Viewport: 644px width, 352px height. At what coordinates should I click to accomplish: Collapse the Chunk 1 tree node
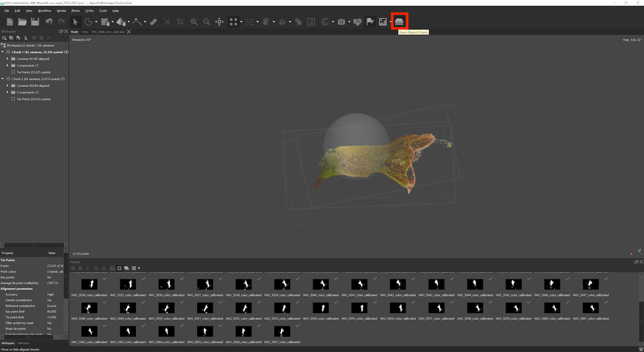pos(3,52)
